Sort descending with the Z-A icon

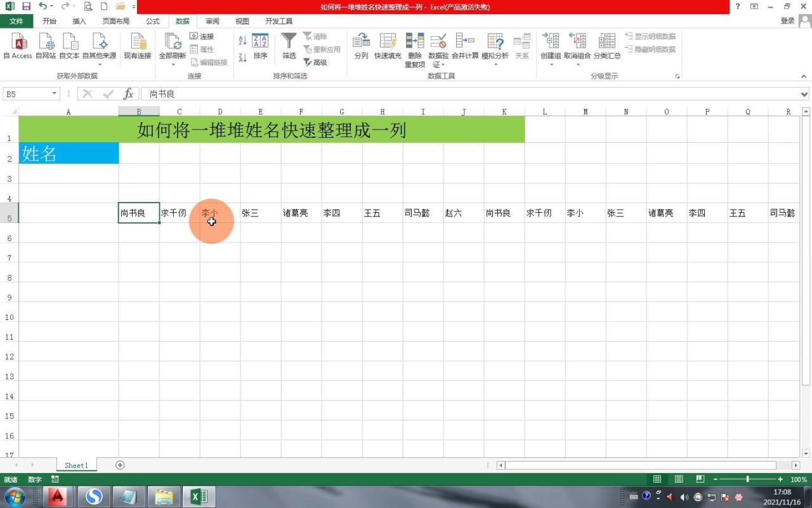(242, 58)
